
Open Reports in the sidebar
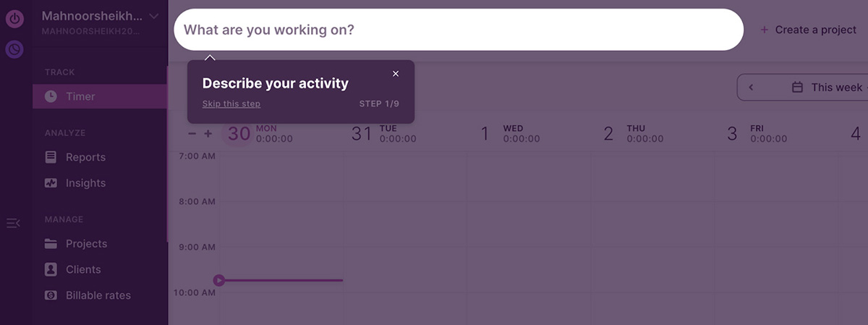pyautogui.click(x=85, y=157)
